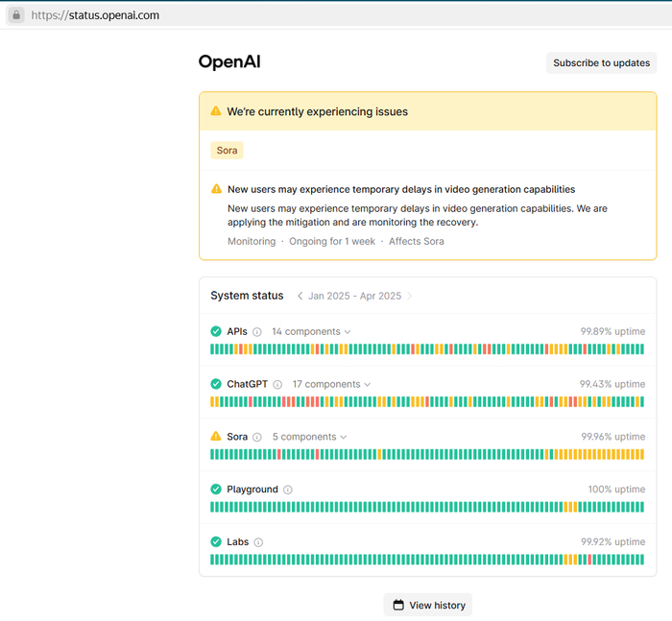The image size is (672, 621).
Task: Click '99.92% uptime' for Labs
Action: [x=612, y=541]
